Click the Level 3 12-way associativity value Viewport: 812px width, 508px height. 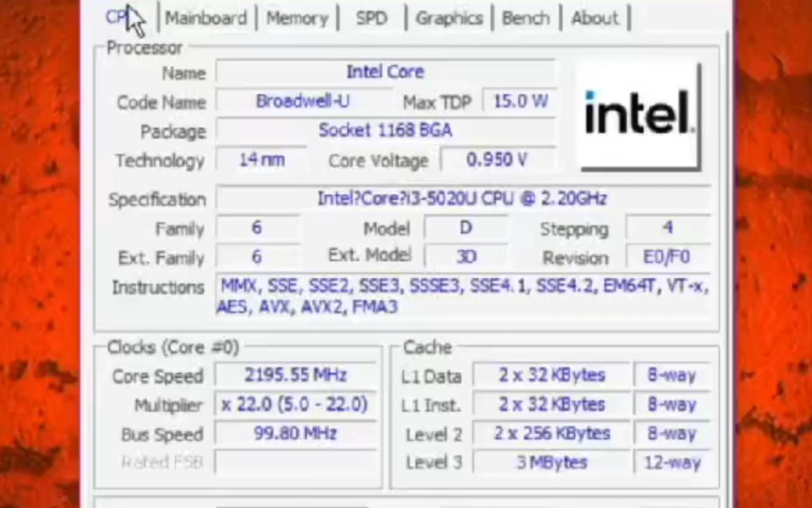coord(671,462)
